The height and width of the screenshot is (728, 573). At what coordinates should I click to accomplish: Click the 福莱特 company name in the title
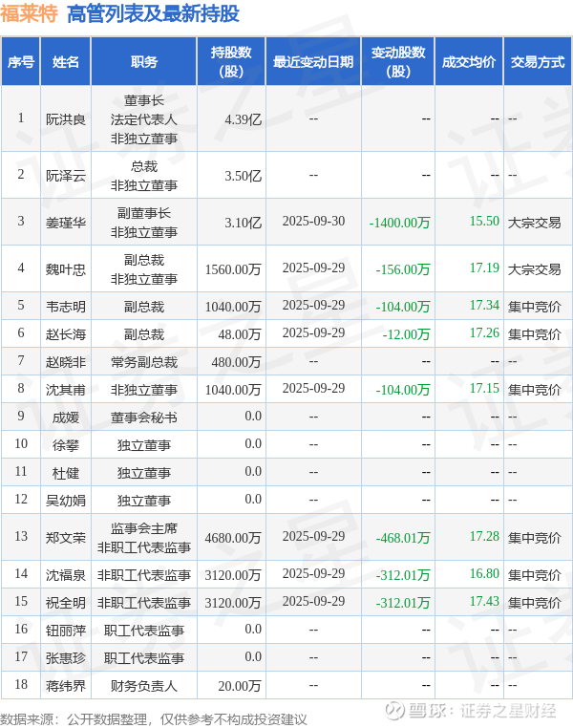30,13
